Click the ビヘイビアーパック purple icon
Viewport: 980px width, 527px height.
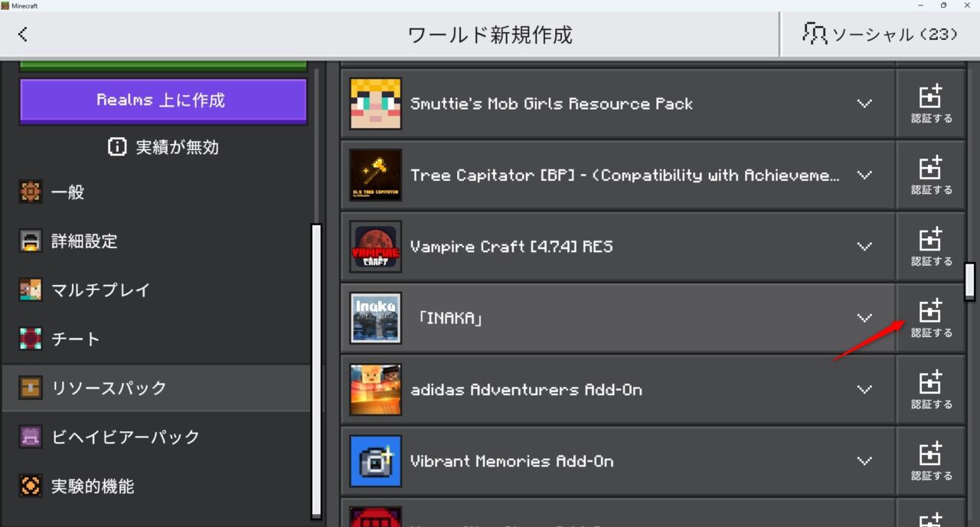coord(31,437)
